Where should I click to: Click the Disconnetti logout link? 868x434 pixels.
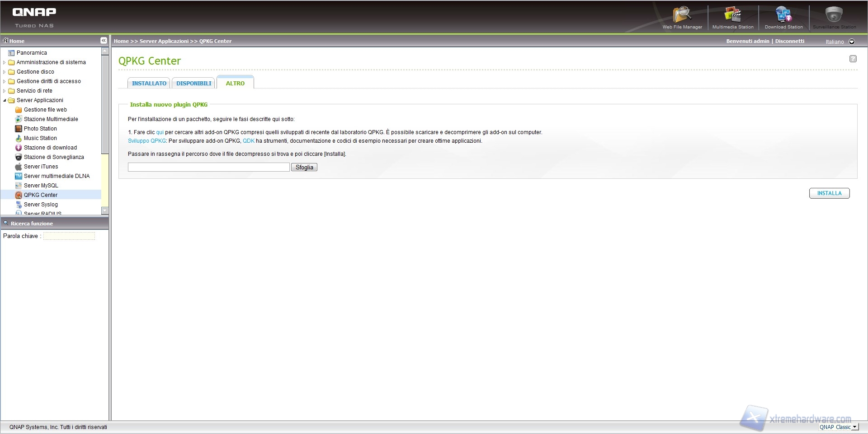[789, 41]
